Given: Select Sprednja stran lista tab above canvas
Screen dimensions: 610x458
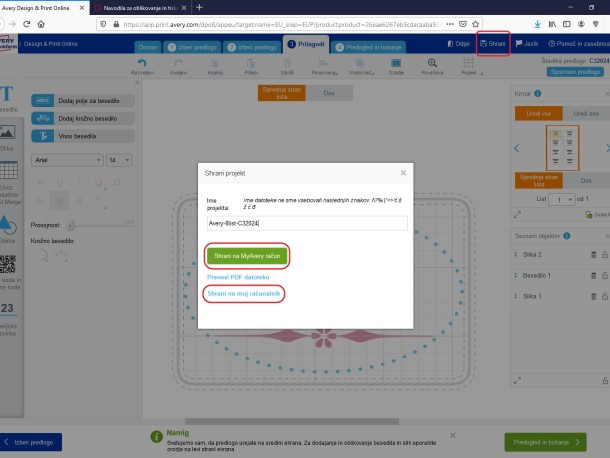Looking at the screenshot, I should click(x=282, y=93).
